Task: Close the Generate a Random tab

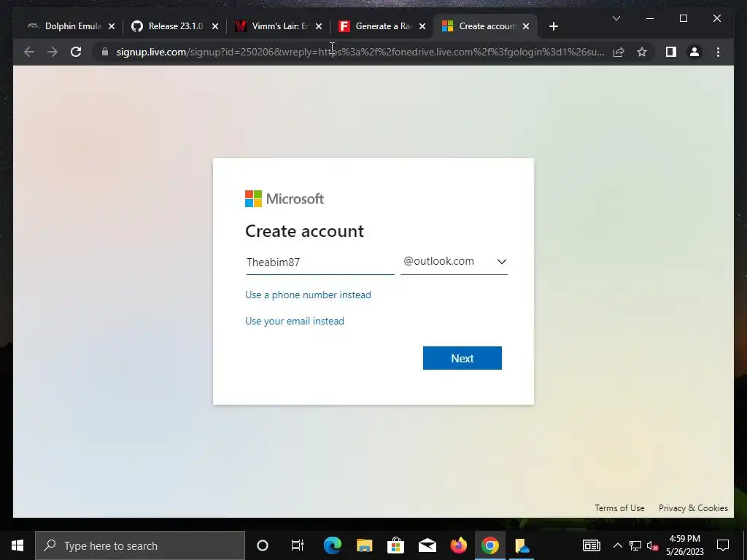Action: coord(422,26)
